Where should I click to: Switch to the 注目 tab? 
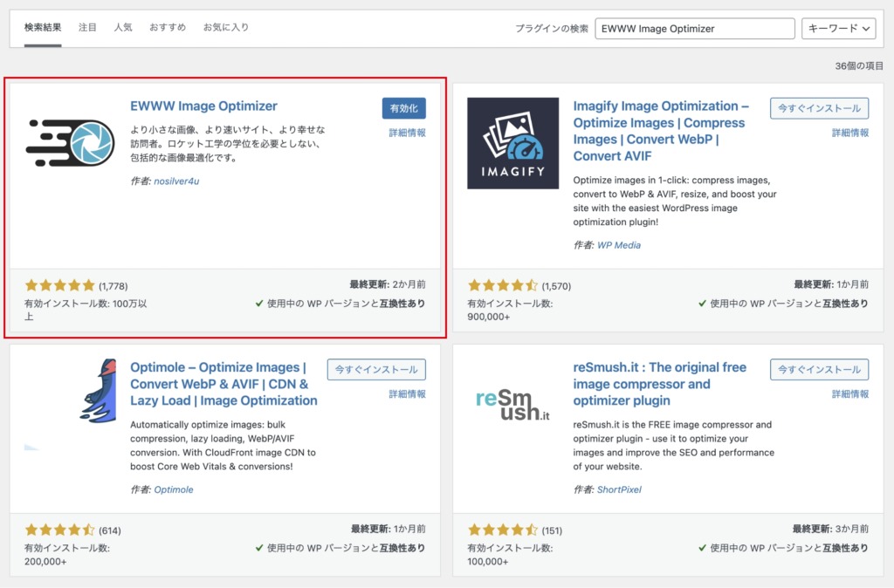click(87, 27)
